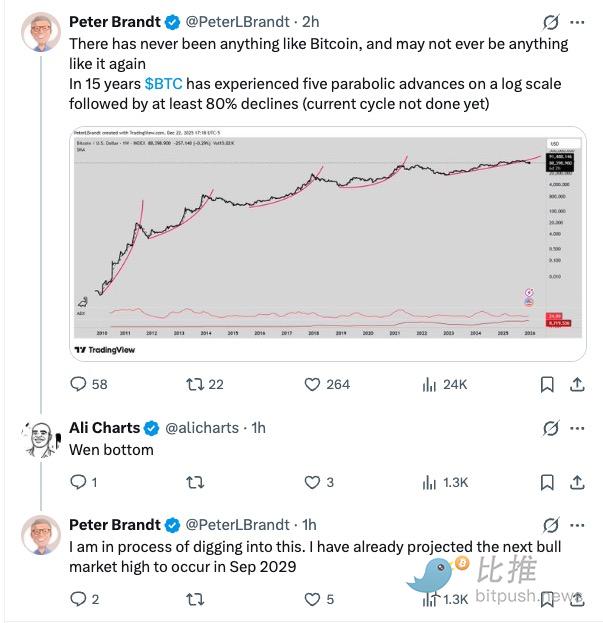Bookmark Ali Charts' 'Wen bottom' reply

tap(547, 482)
